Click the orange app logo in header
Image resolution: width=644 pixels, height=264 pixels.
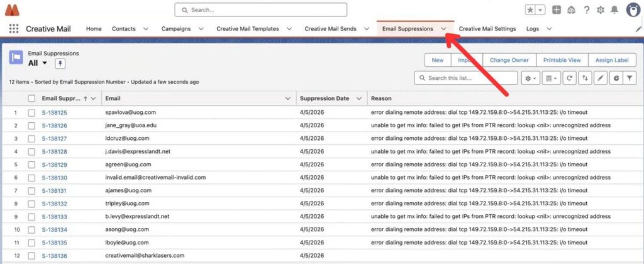click(12, 10)
